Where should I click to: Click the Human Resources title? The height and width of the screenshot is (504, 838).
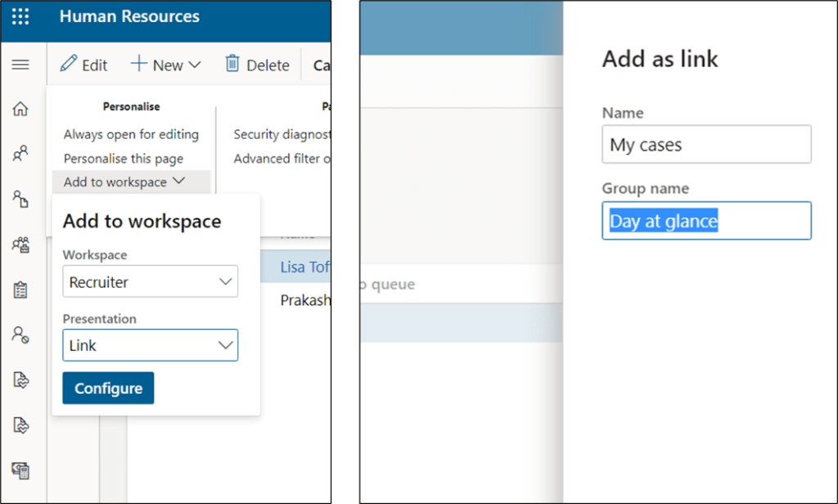click(x=129, y=17)
